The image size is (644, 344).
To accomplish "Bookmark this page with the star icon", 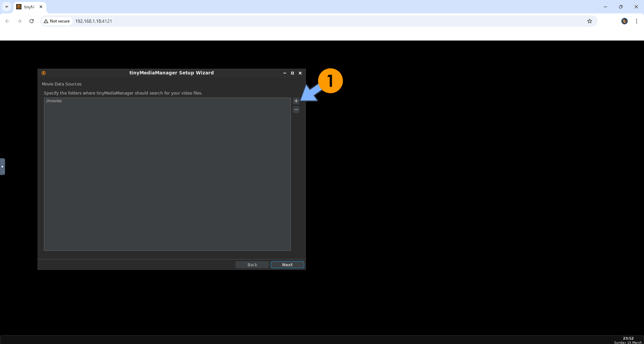I will click(x=590, y=21).
